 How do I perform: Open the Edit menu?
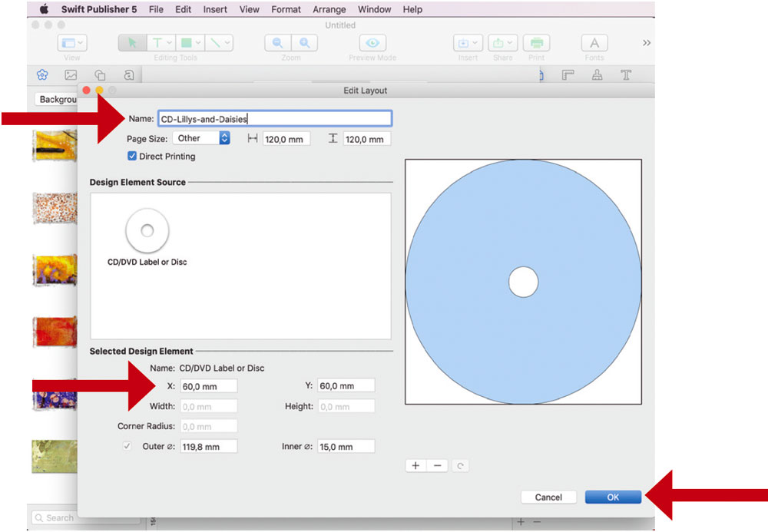click(x=184, y=9)
